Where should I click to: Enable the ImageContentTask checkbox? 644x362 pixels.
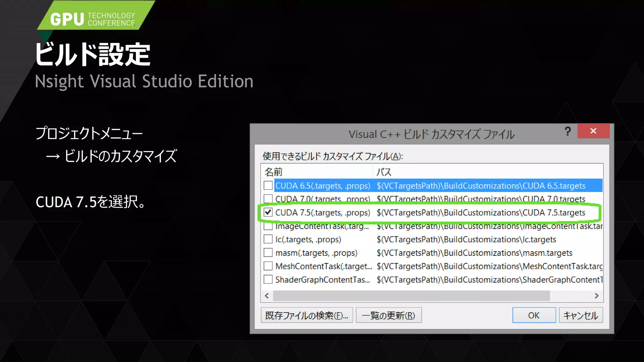(x=268, y=226)
